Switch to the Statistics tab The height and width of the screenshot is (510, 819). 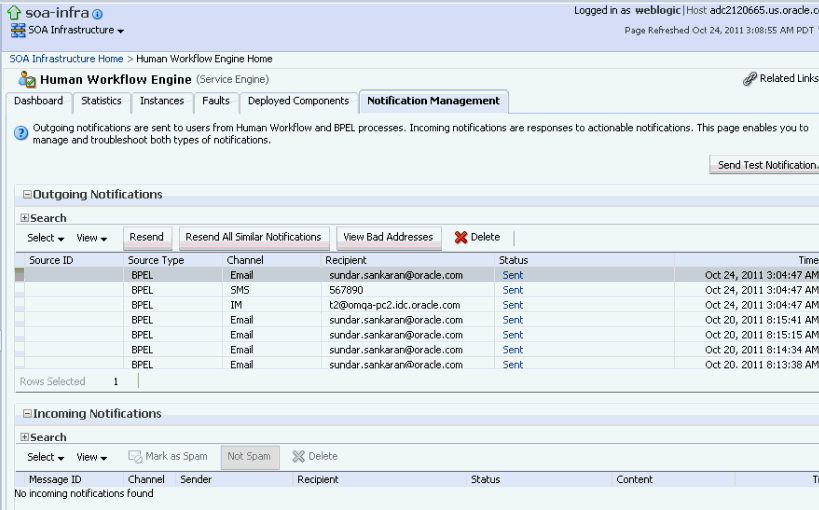pos(101,101)
